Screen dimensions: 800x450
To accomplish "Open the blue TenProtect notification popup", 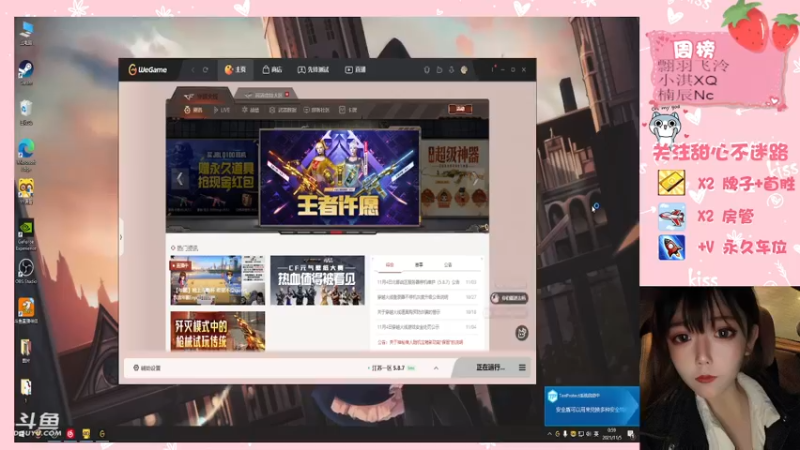I will [591, 406].
